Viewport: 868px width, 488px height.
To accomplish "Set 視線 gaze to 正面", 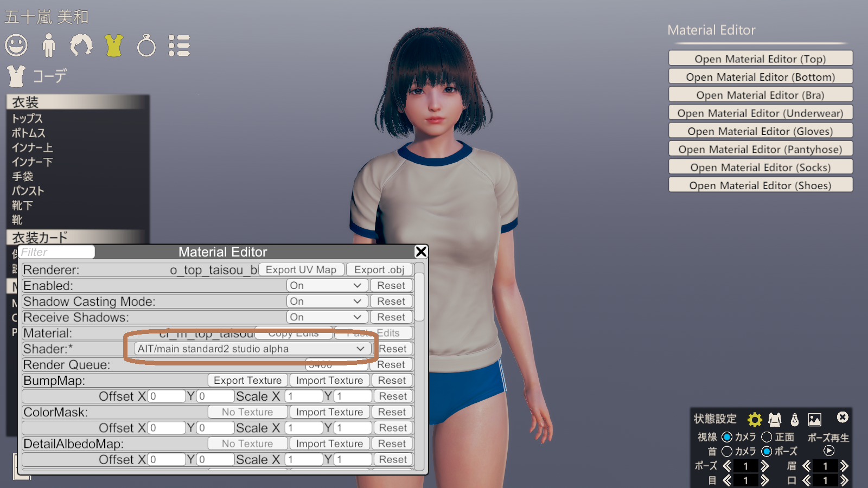I will tap(767, 437).
